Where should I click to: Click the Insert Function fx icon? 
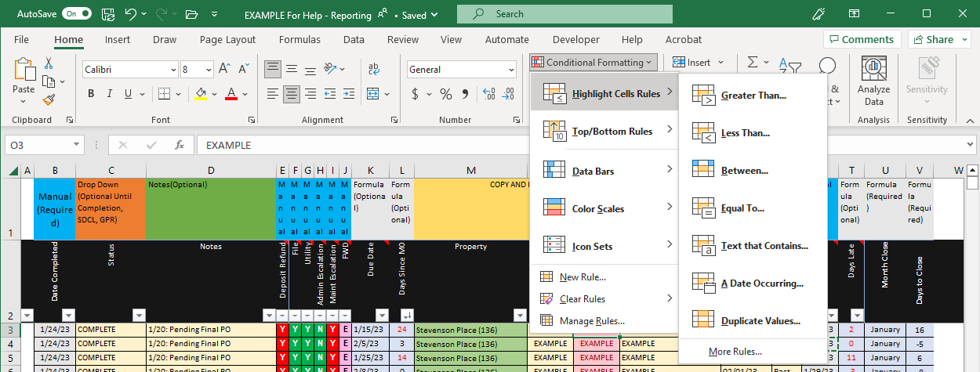(180, 145)
